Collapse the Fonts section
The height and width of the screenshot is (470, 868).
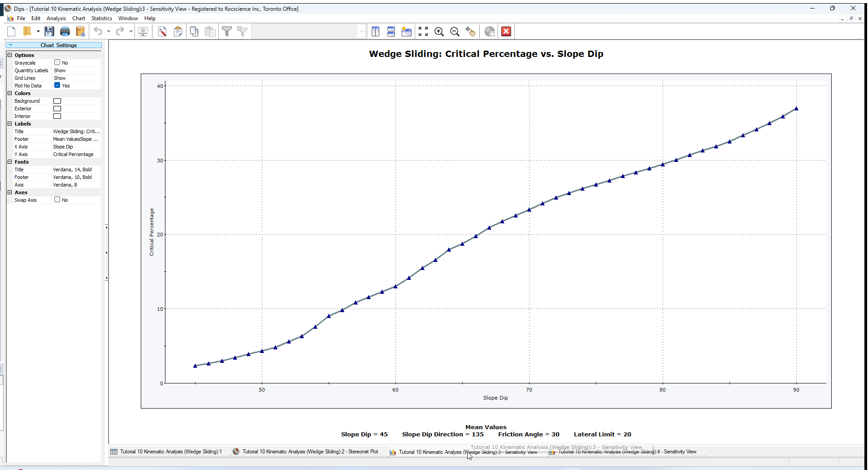point(10,161)
